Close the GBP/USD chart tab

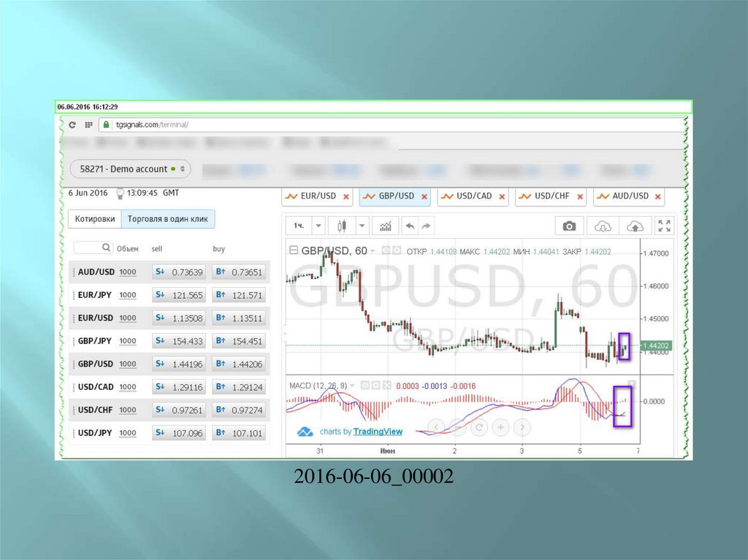pos(424,196)
